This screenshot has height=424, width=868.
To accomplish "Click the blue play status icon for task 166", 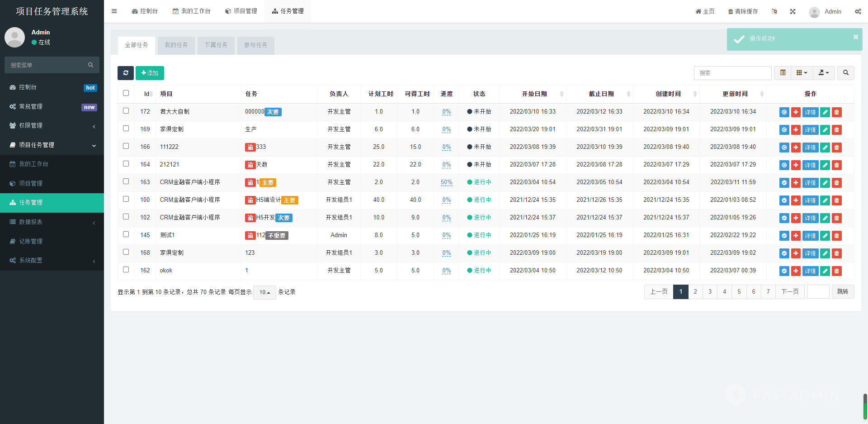I will coord(784,147).
